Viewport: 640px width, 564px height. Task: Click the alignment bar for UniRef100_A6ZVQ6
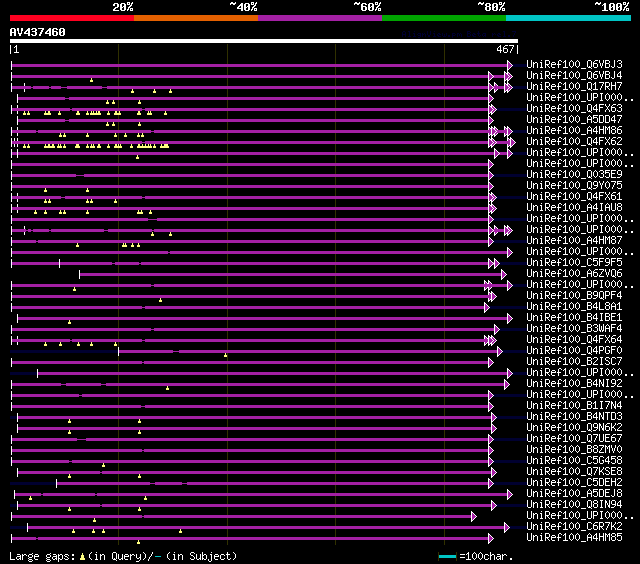click(292, 275)
